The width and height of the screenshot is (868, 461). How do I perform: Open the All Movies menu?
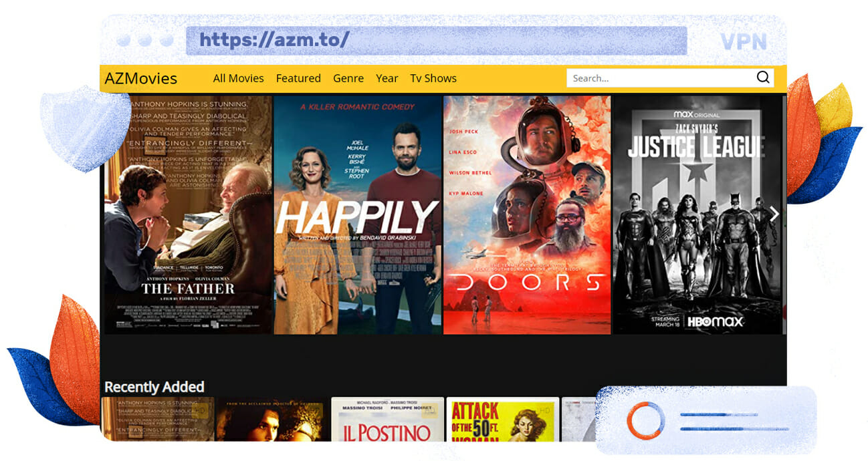coord(238,78)
